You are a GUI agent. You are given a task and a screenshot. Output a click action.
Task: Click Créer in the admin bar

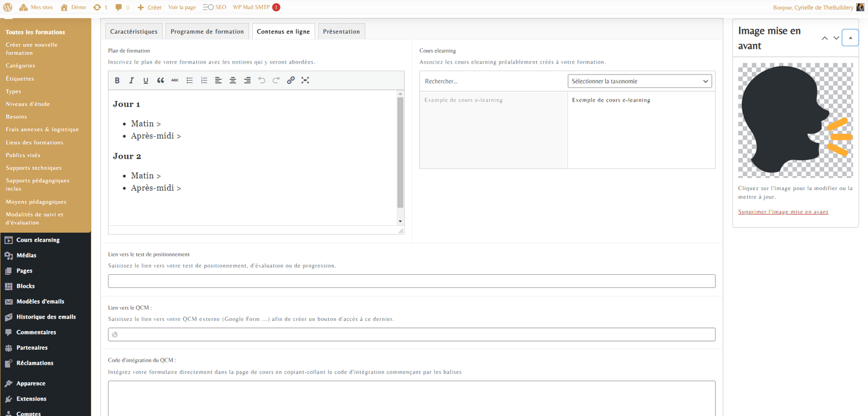(x=149, y=7)
